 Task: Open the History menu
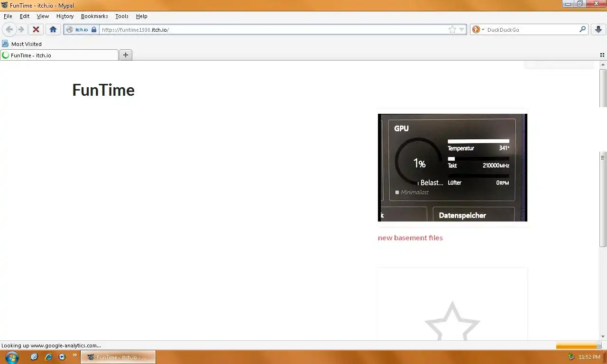point(65,16)
